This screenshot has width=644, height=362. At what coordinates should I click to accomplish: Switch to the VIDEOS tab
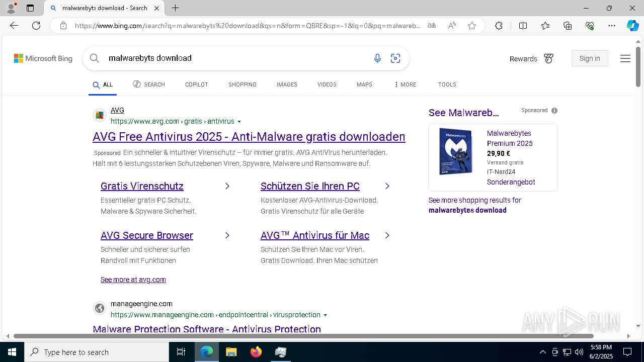(327, 84)
